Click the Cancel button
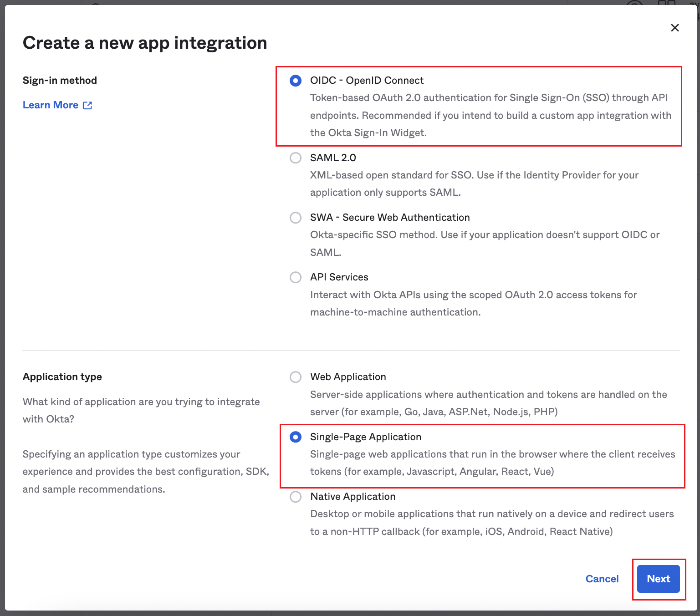This screenshot has width=700, height=616. 602,579
